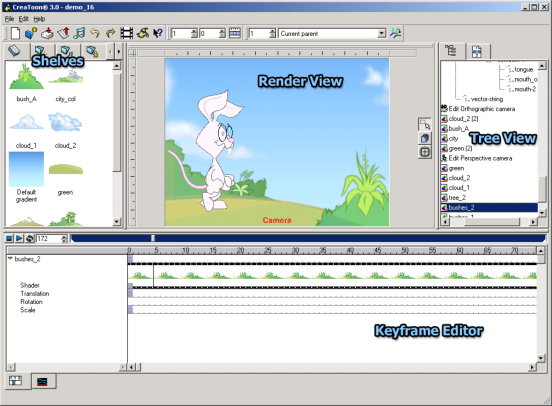Screen dimensions: 552x406
Task: Select Edit Orthographic camera tree item
Action: [x=481, y=109]
